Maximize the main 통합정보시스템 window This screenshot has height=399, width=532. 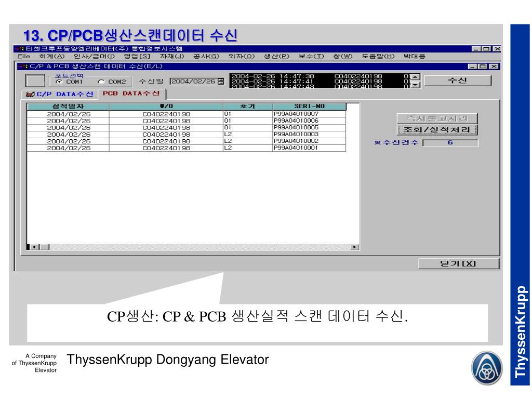click(x=486, y=49)
